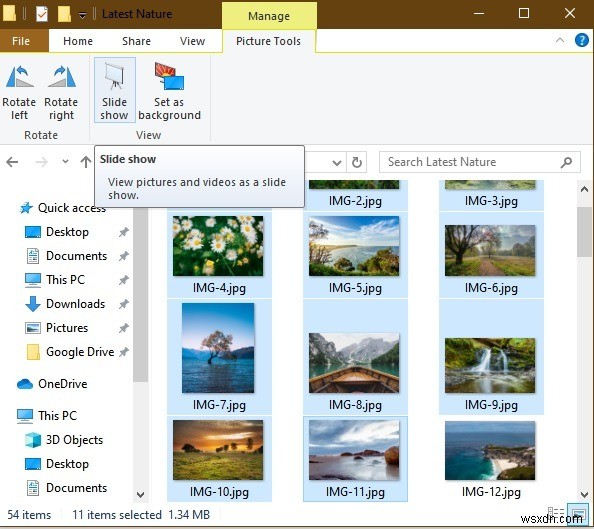
Task: Click the pin icon beside Downloads
Action: tap(123, 304)
